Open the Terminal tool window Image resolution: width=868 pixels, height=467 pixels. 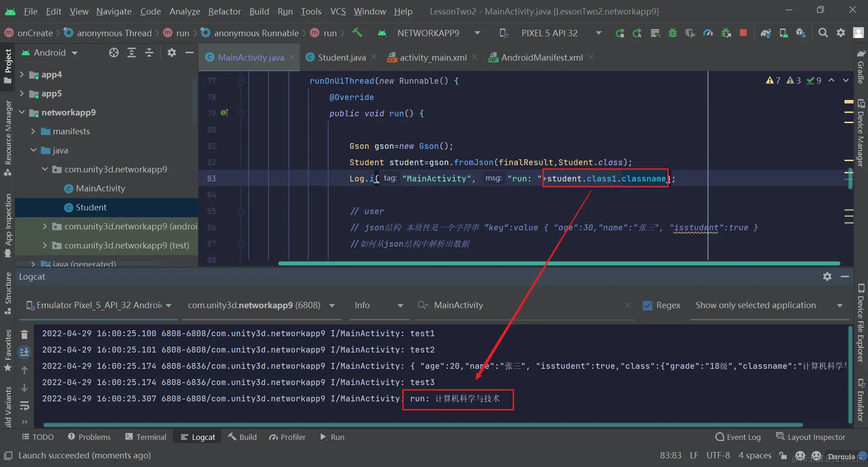(x=146, y=437)
